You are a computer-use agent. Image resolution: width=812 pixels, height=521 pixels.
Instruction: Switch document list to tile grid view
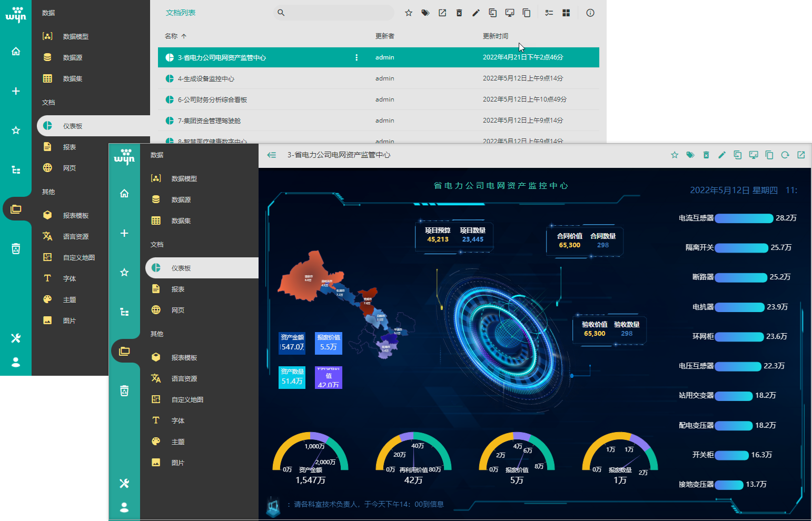[566, 13]
